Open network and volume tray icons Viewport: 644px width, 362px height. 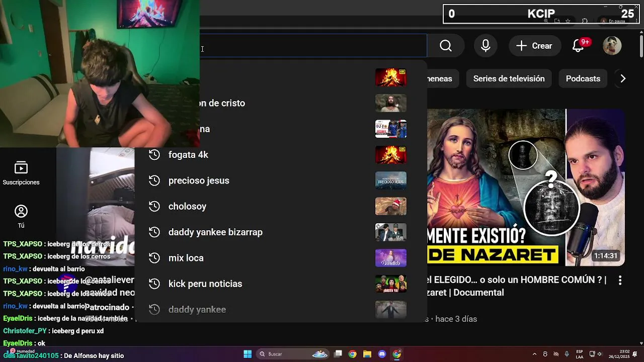596,354
